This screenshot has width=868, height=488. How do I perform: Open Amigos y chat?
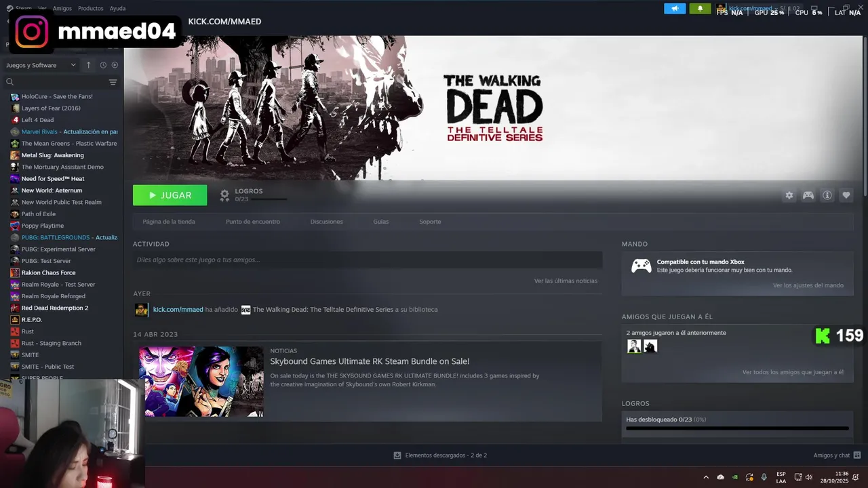(837, 455)
